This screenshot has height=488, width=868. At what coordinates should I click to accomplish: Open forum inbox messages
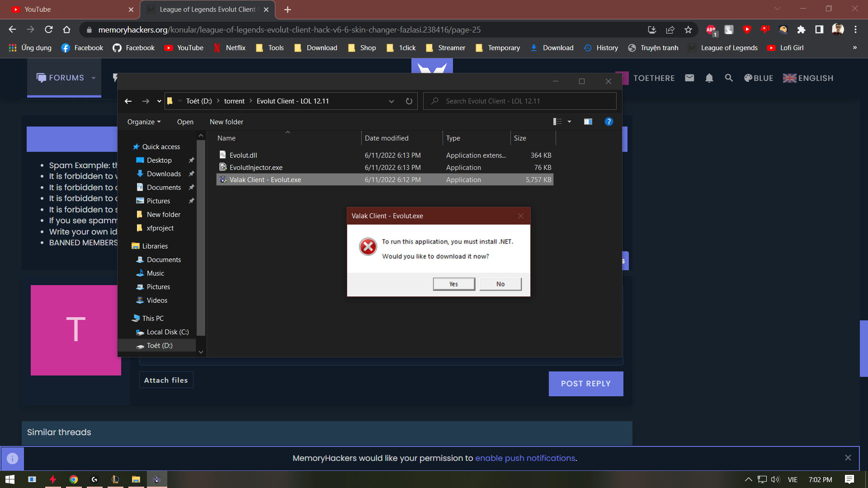(x=689, y=78)
